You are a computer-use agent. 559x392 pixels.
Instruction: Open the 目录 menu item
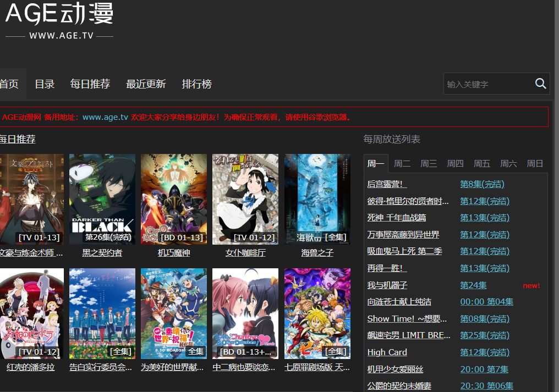pos(45,84)
